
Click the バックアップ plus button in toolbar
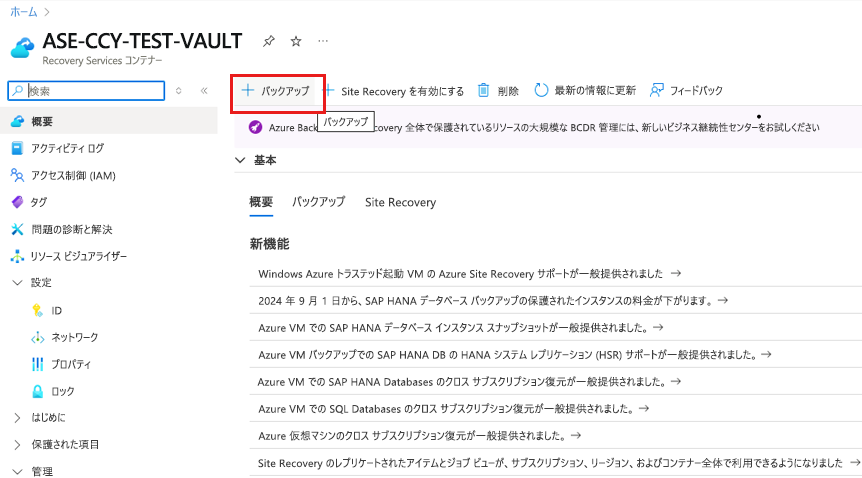(277, 91)
